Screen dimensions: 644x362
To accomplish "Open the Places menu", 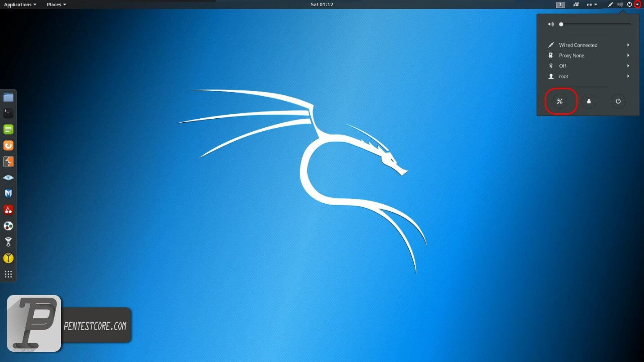I will (56, 4).
